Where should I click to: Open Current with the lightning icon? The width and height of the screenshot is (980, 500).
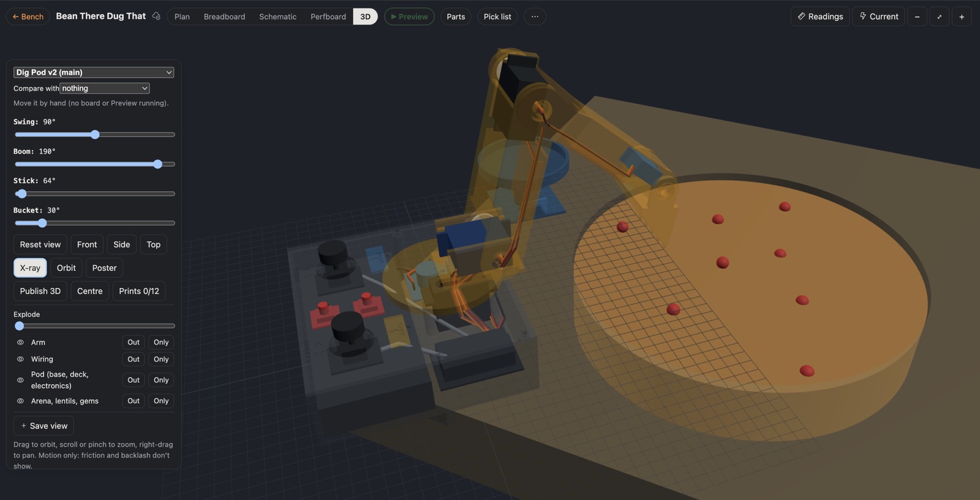878,17
